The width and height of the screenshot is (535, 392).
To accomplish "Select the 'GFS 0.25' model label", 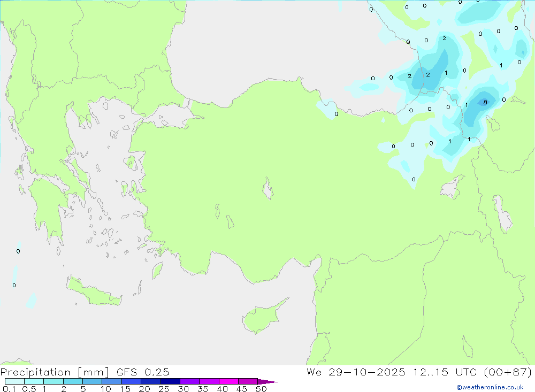I will [x=143, y=372].
